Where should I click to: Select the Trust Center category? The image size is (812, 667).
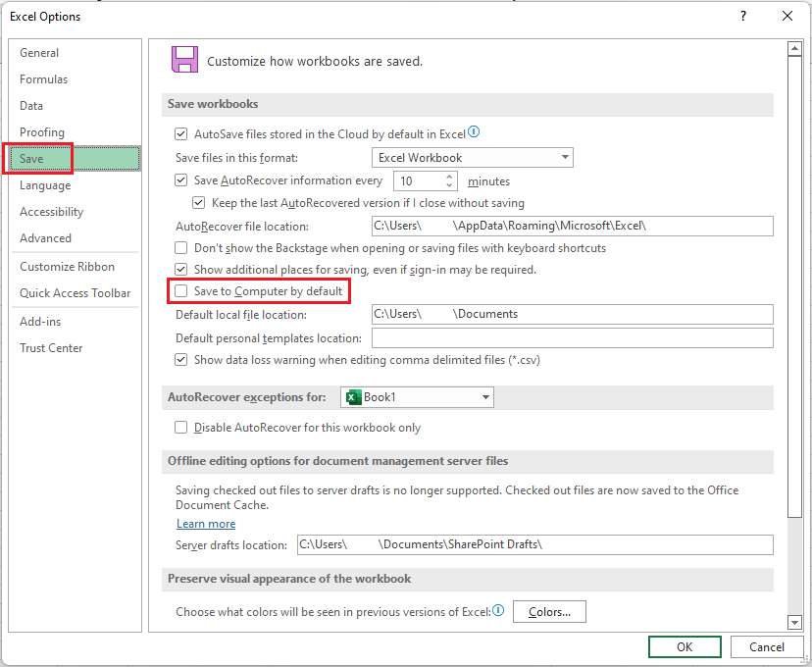click(51, 347)
